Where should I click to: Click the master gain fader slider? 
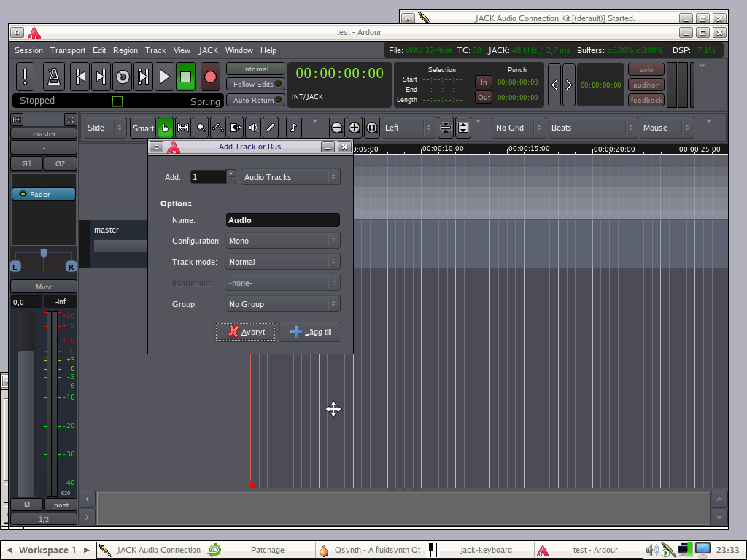tap(26, 403)
